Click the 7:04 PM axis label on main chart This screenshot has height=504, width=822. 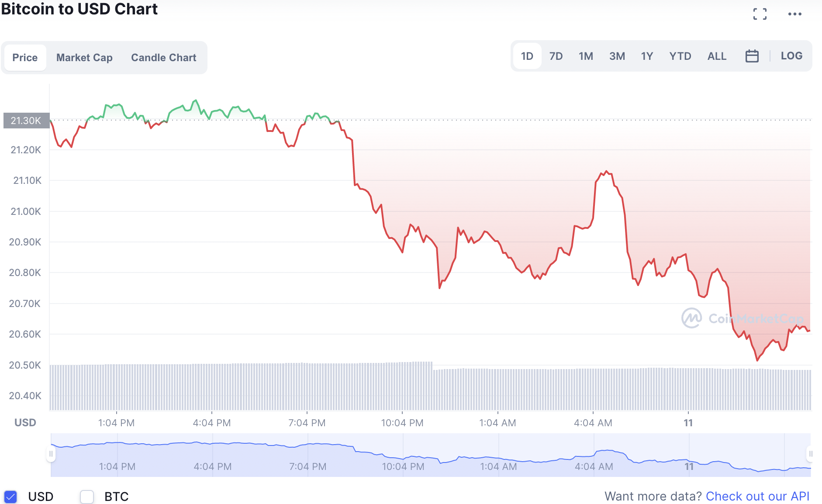307,423
